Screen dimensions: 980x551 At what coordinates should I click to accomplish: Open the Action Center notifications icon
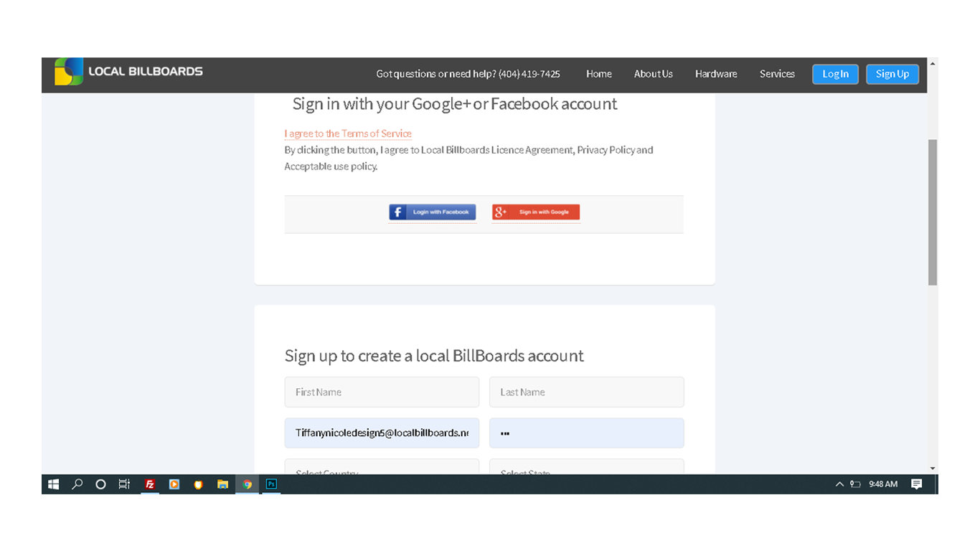coord(916,484)
